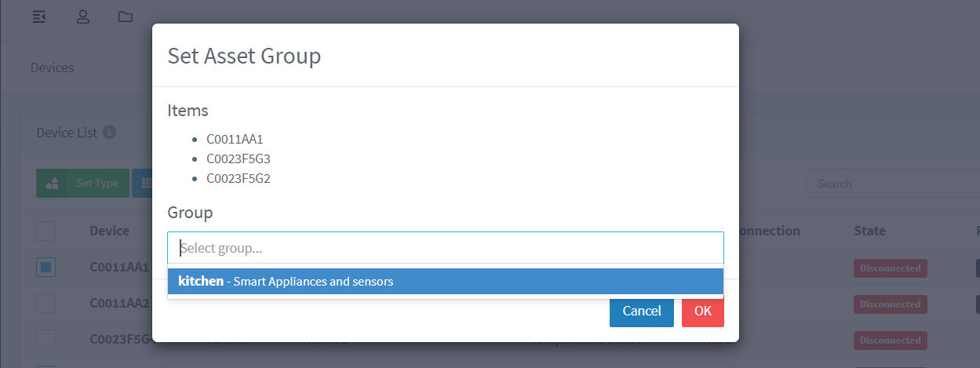Toggle the select-all devices header checkbox
Screen dimensions: 980x368
click(46, 231)
